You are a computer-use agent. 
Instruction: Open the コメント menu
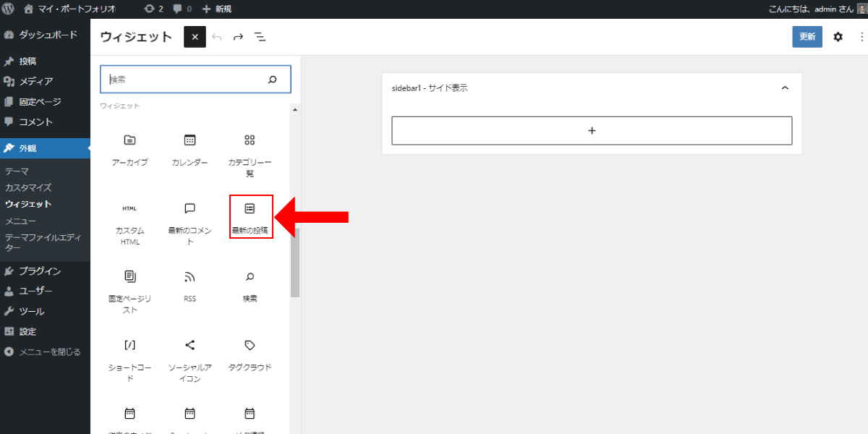click(45, 122)
